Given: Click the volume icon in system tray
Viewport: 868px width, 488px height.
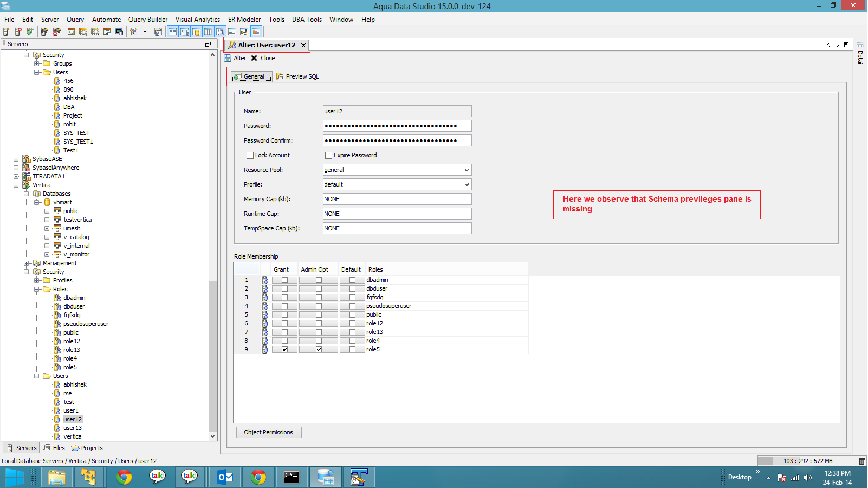Looking at the screenshot, I should coord(808,478).
